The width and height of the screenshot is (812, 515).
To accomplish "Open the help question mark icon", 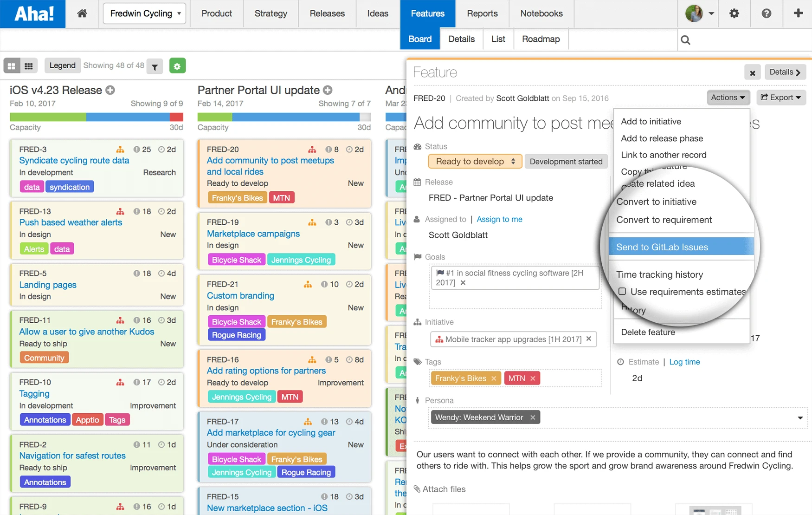I will [x=767, y=13].
